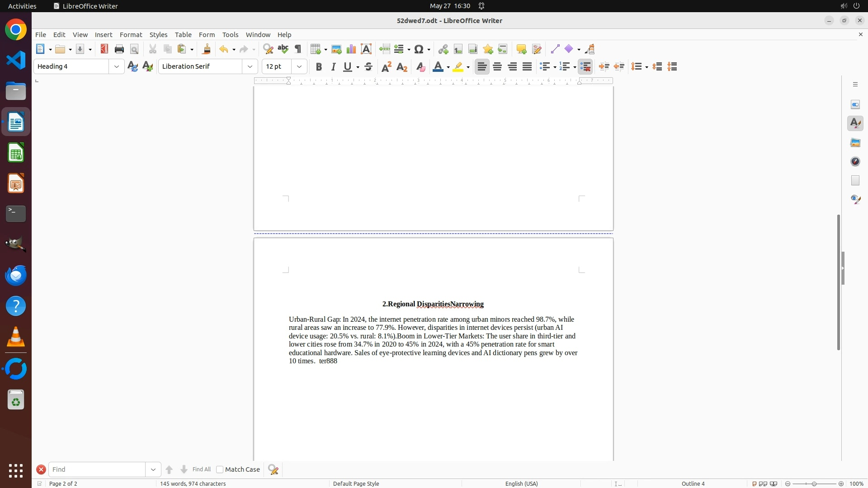Click the Export as PDF icon
The image size is (868, 488).
click(104, 49)
